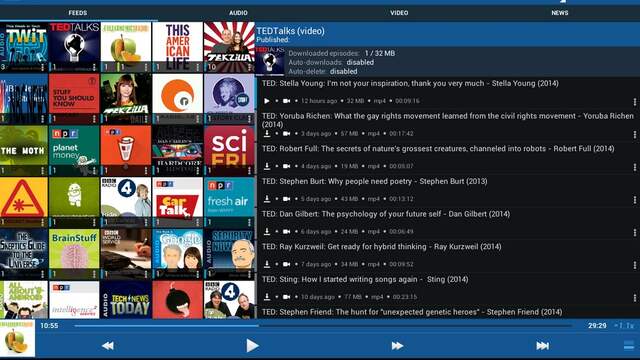The height and width of the screenshot is (360, 640).
Task: Open now-playing artwork in player bar
Action: 17,338
